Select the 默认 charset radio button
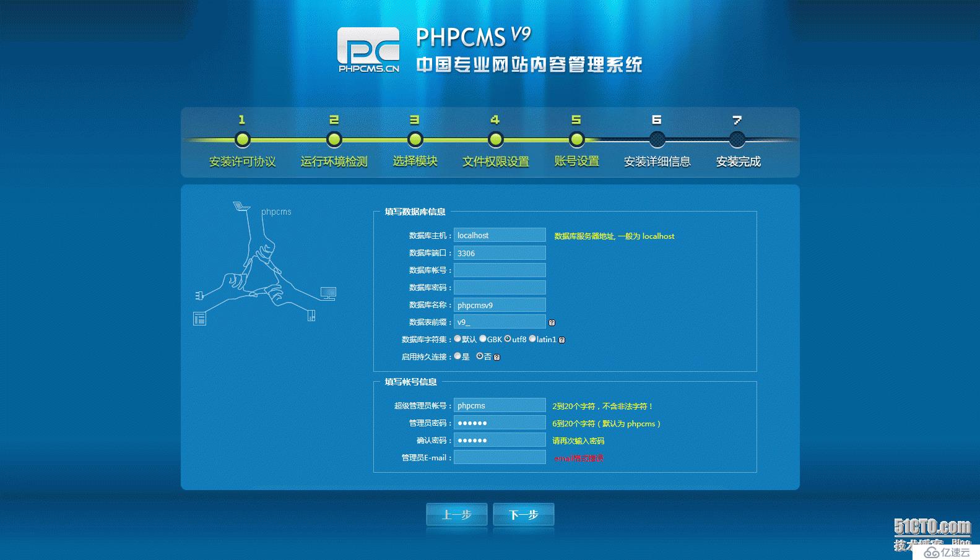Screen dimensions: 980x560 pos(457,338)
